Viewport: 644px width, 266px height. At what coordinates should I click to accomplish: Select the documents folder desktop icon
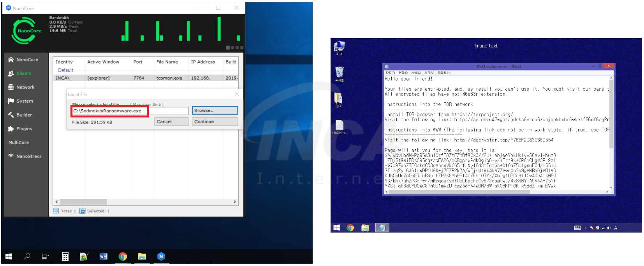click(x=339, y=100)
